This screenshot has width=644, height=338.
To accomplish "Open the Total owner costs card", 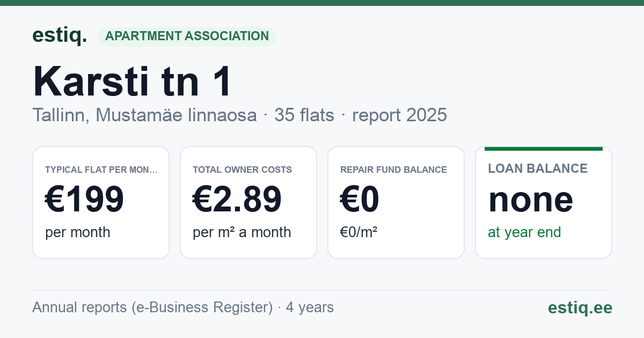I will pos(248,202).
